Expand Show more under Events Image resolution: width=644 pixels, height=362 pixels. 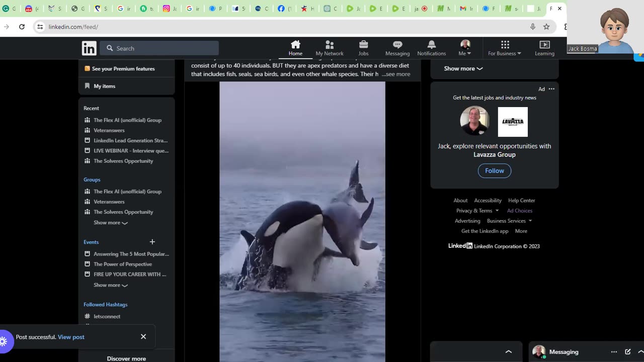click(111, 285)
